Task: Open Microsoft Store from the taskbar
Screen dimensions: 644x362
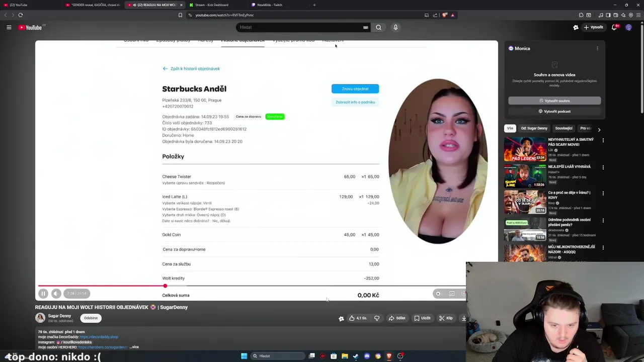Action: (x=334, y=356)
